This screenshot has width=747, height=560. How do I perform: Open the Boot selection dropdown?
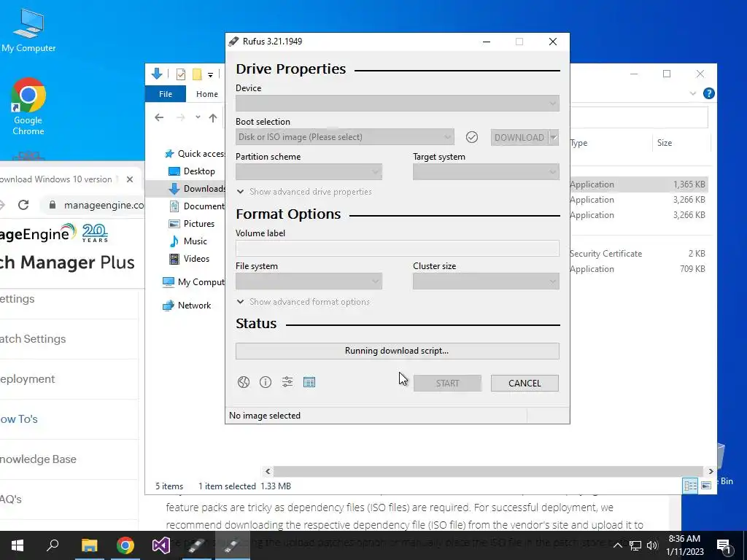(345, 137)
